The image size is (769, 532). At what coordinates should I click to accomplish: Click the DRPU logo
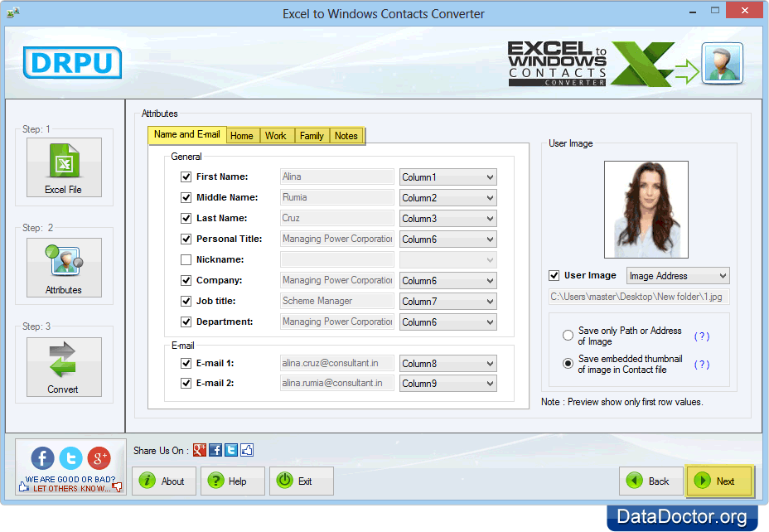point(72,62)
